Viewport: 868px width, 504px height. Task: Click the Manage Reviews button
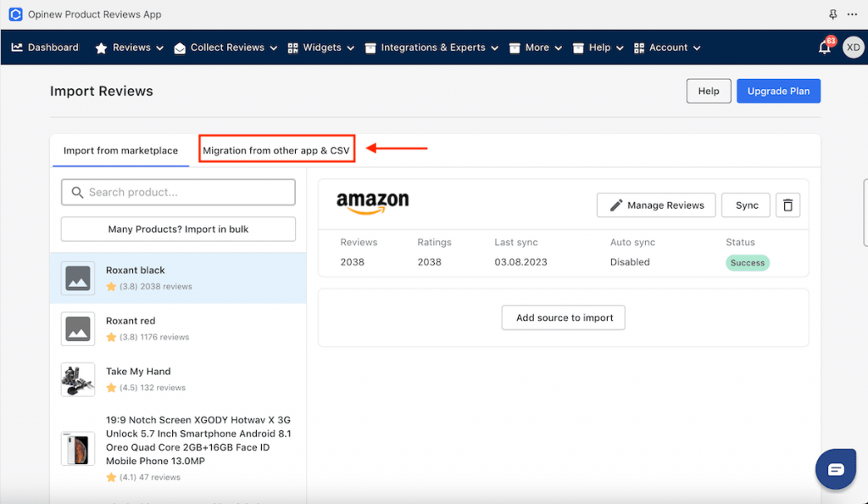pos(656,205)
